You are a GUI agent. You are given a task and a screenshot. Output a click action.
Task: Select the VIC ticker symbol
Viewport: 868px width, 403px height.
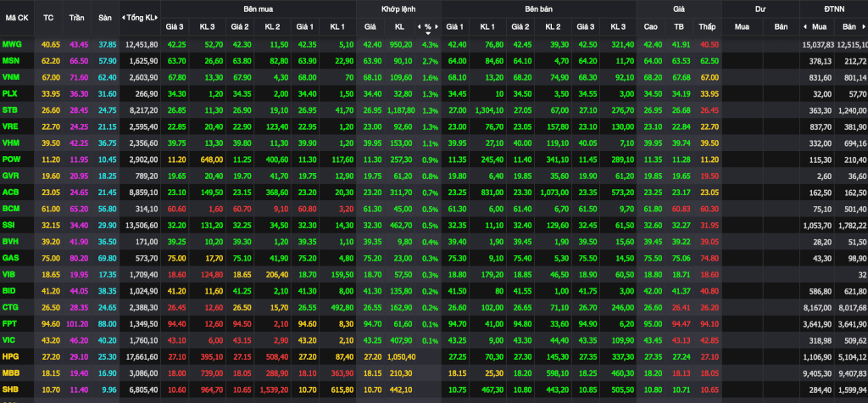8,340
